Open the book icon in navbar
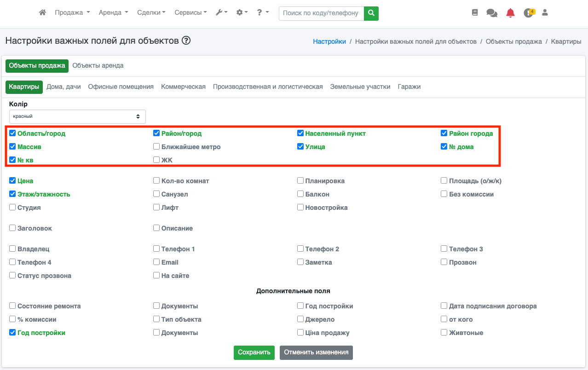This screenshot has width=588, height=370. (475, 13)
